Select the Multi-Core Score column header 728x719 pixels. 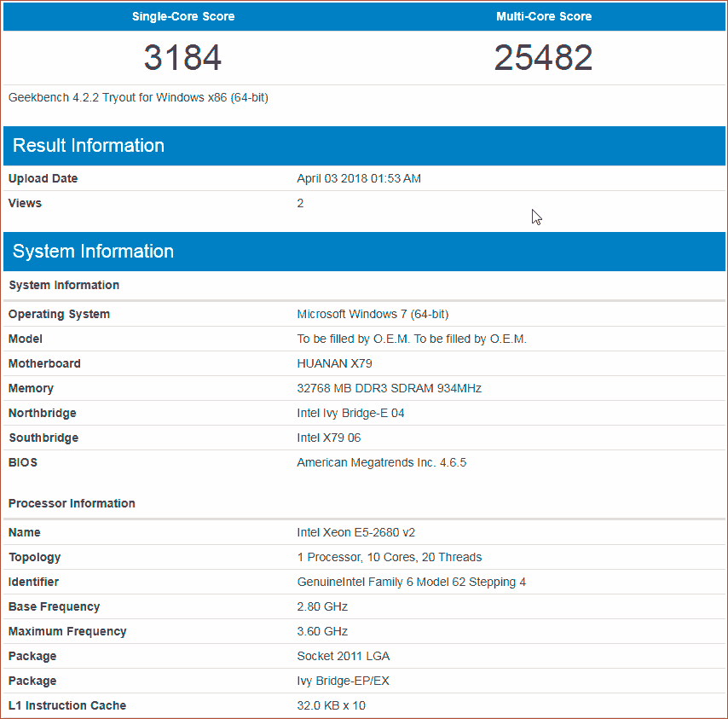coord(544,16)
